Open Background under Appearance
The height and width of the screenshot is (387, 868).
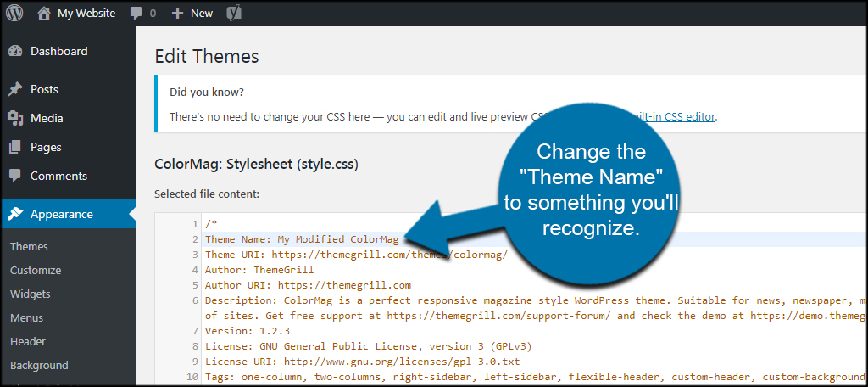coord(39,366)
